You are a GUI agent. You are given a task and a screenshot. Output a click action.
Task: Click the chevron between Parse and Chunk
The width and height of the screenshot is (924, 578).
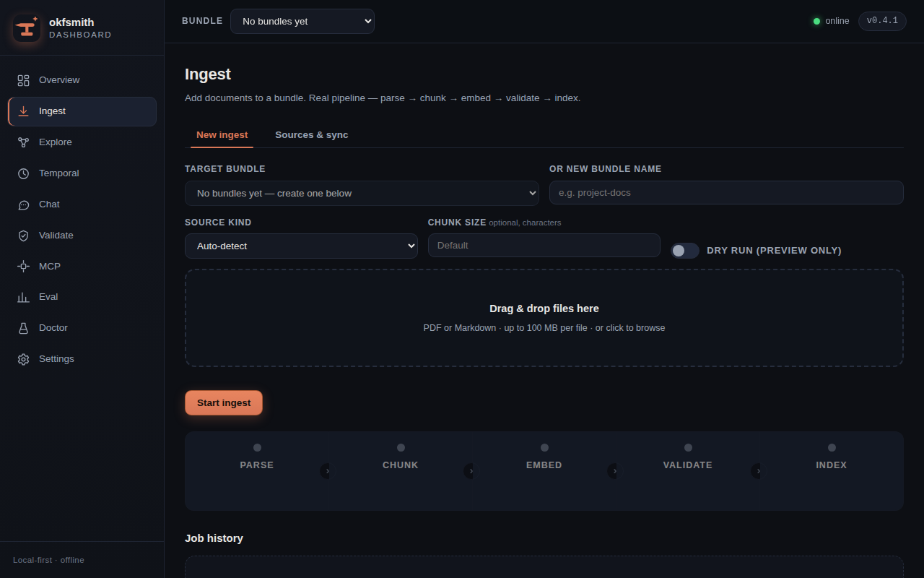click(326, 471)
